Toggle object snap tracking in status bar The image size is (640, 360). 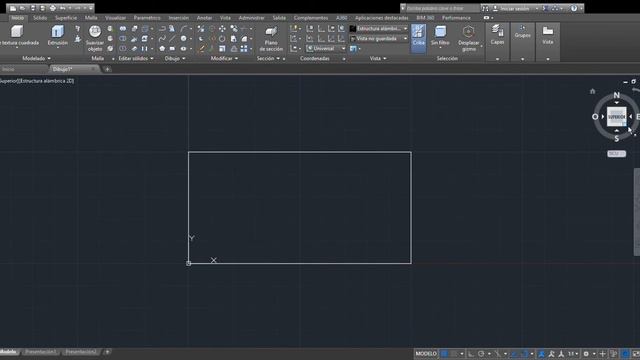515,354
